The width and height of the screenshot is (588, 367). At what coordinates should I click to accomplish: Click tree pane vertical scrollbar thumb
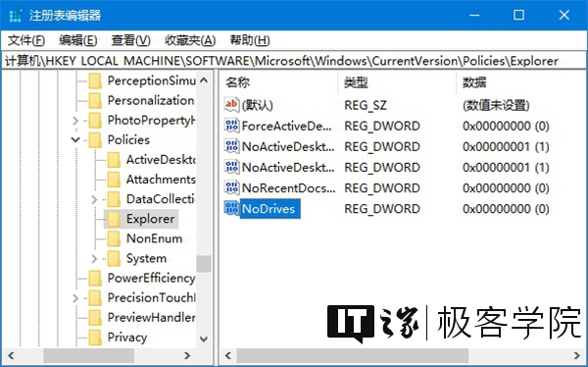pos(204,264)
